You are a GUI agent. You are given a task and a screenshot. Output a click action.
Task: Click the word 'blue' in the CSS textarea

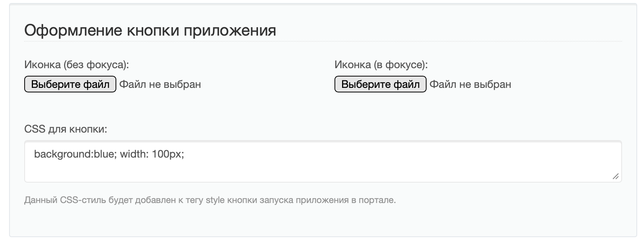104,154
